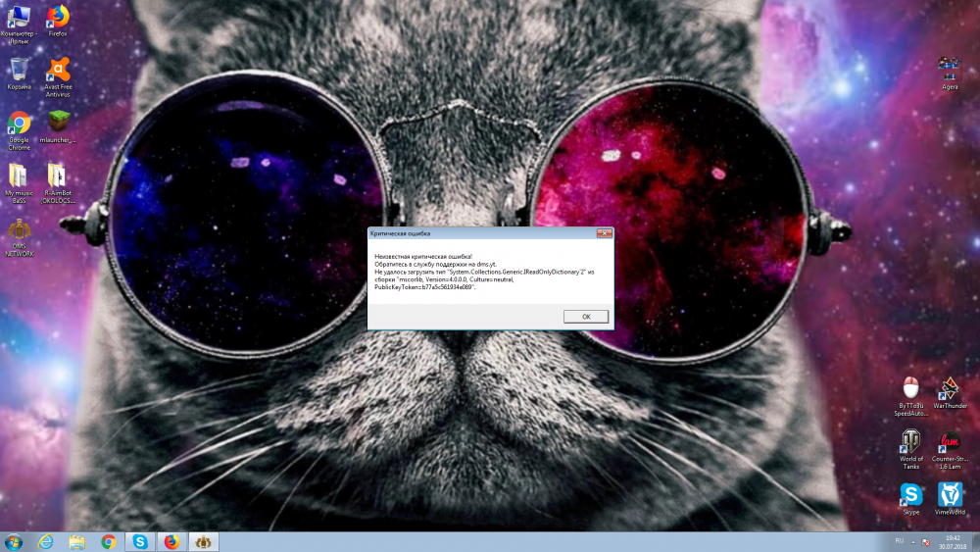Open the RU language input selector
The image size is (980, 552).
(x=900, y=541)
